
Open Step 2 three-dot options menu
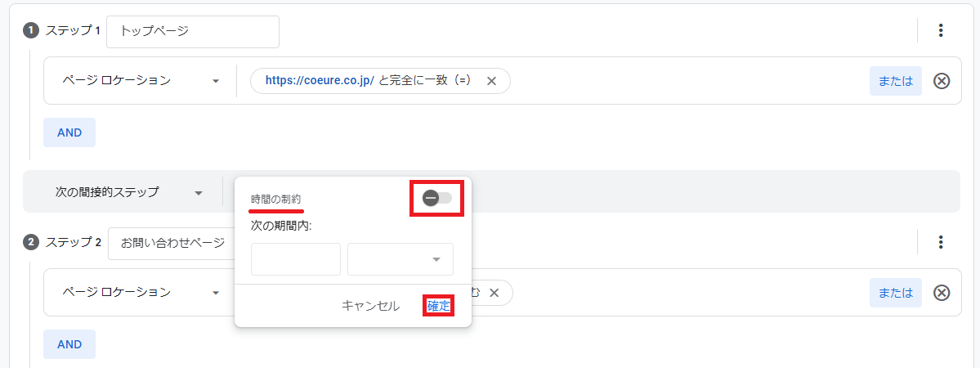click(x=941, y=242)
